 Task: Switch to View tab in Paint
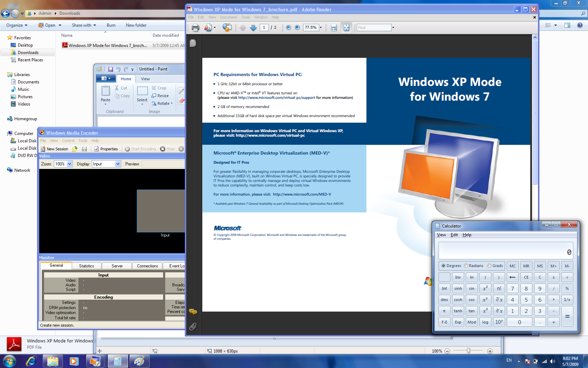point(145,79)
